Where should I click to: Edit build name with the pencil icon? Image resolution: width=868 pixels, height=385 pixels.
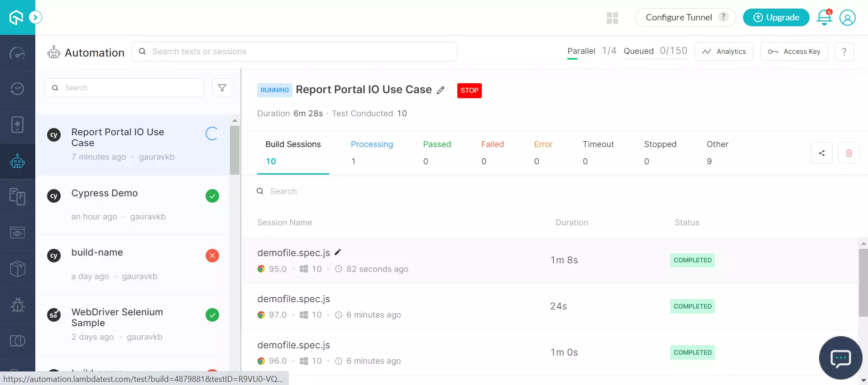[441, 90]
